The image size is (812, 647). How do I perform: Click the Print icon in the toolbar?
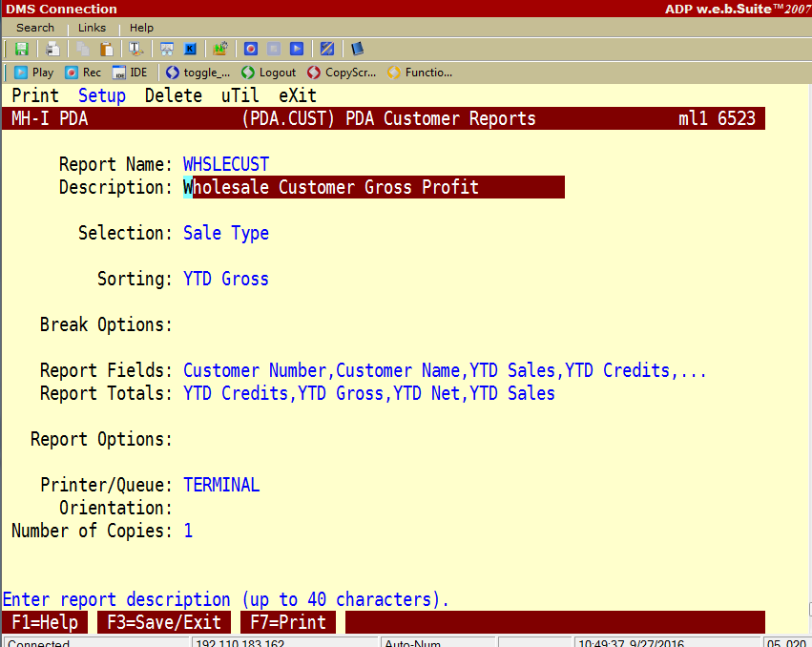(x=52, y=49)
